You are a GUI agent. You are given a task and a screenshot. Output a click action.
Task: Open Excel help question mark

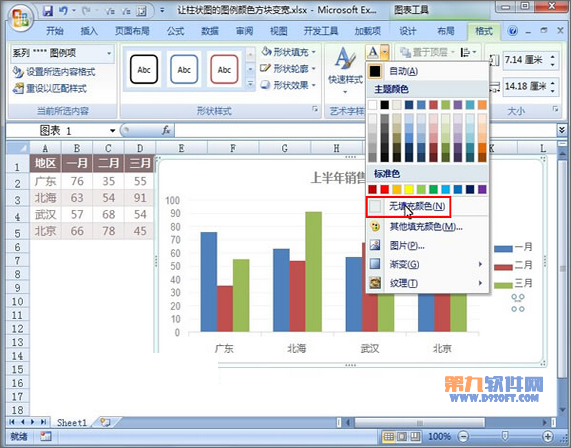[x=513, y=31]
